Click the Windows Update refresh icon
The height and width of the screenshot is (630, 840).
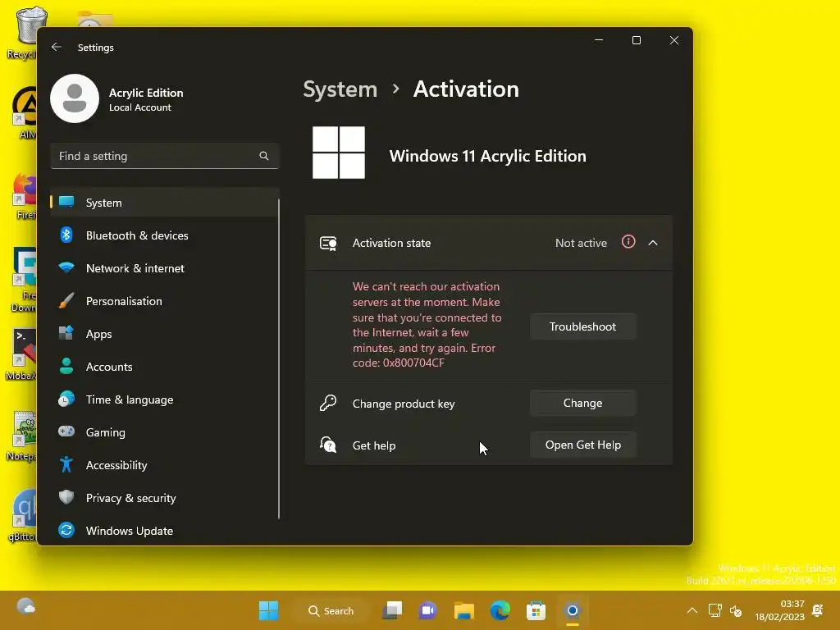pyautogui.click(x=66, y=530)
